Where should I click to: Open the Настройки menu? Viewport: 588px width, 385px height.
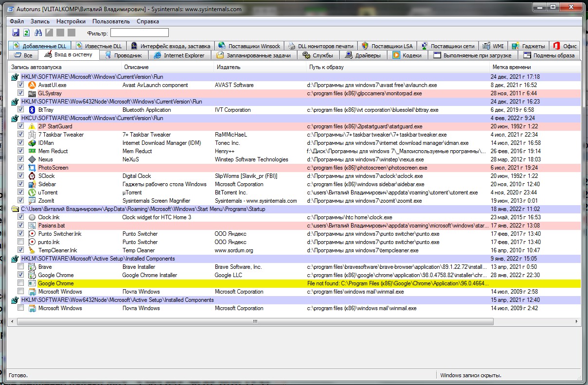71,21
